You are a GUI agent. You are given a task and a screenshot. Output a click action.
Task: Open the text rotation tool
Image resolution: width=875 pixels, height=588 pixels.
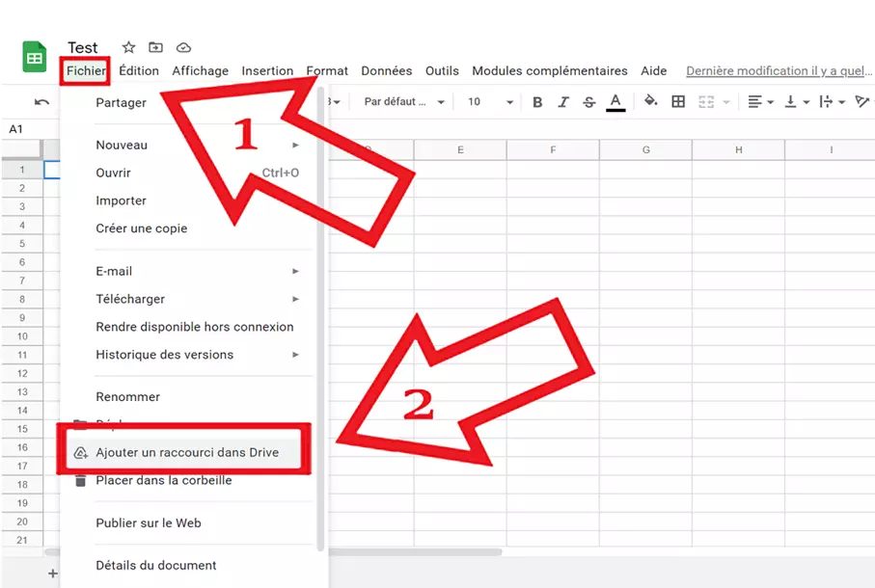coord(862,101)
